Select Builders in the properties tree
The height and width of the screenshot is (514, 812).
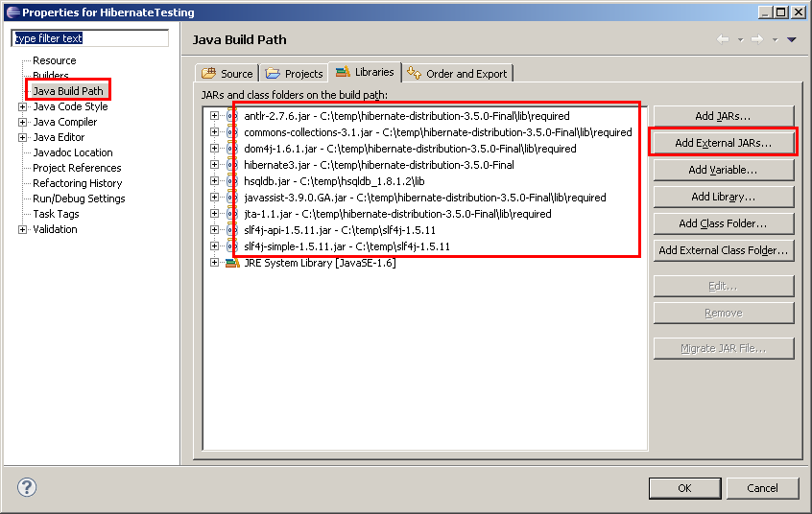(x=50, y=75)
